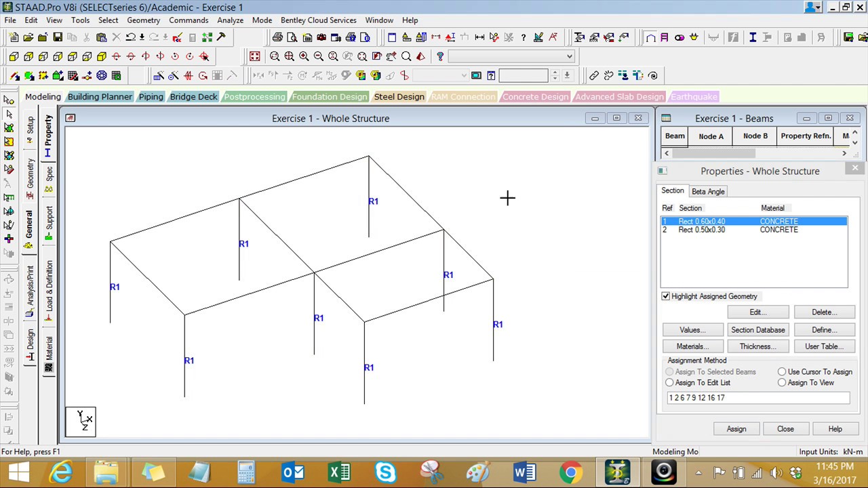Close the Properties dialog with Close button

click(785, 429)
